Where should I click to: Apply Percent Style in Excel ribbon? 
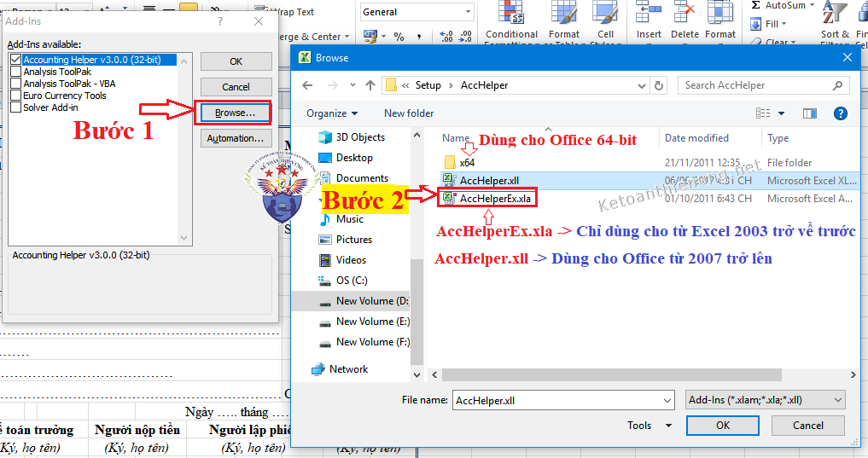[399, 37]
